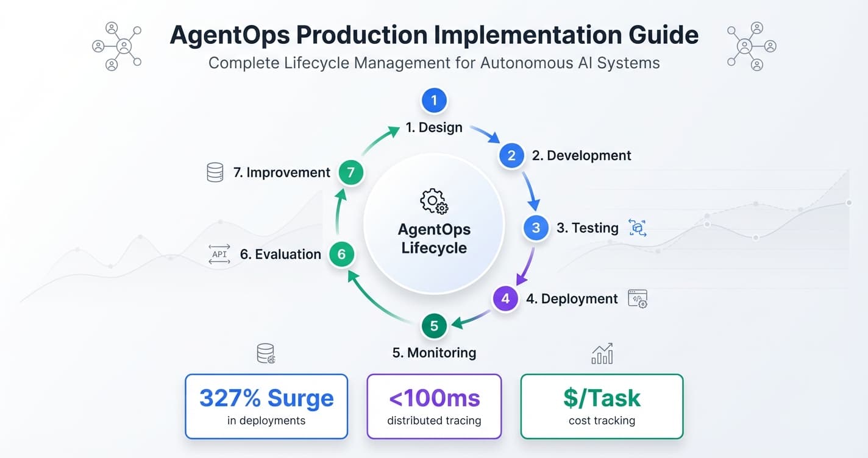The height and width of the screenshot is (458, 868).
Task: Expand the Evaluation stage circle numbered 6
Action: pyautogui.click(x=342, y=254)
